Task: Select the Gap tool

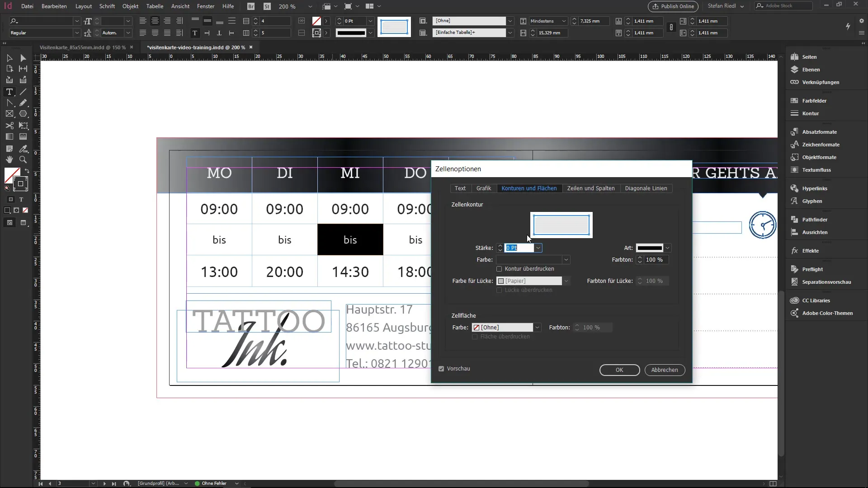Action: click(x=23, y=69)
